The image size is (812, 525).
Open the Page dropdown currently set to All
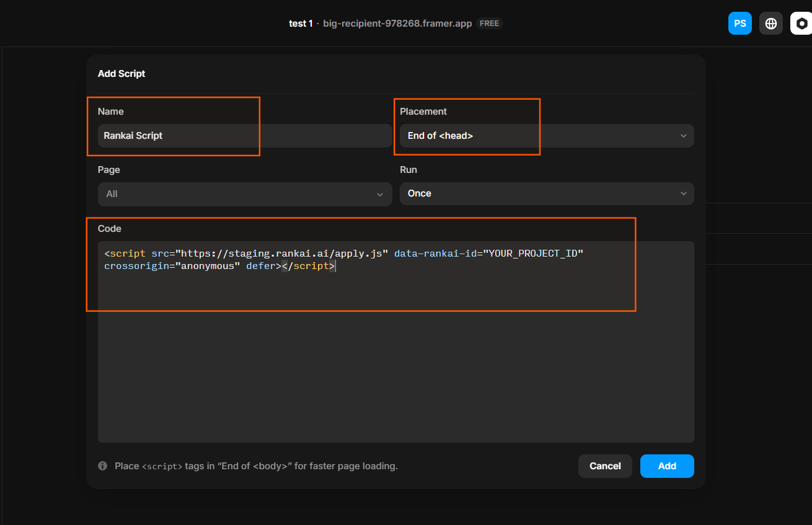pyautogui.click(x=244, y=194)
